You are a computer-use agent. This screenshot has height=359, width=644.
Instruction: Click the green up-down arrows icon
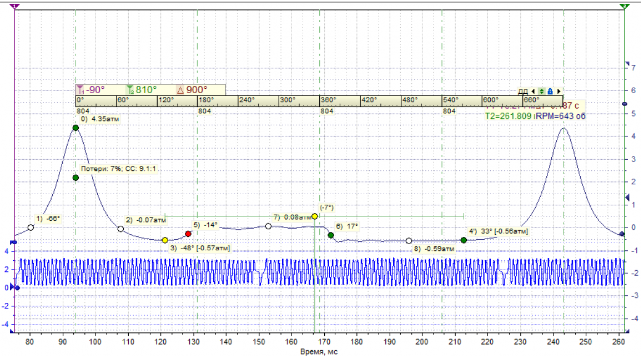pyautogui.click(x=541, y=91)
